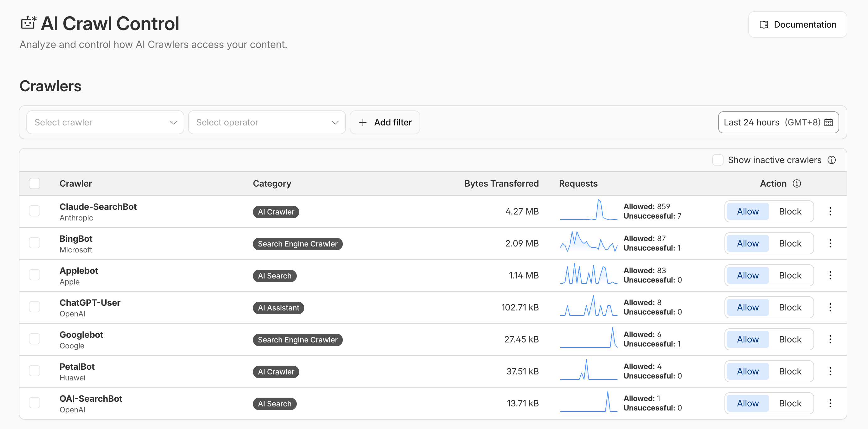Click info icon next to Show inactive crawlers
The width and height of the screenshot is (868, 429).
832,160
